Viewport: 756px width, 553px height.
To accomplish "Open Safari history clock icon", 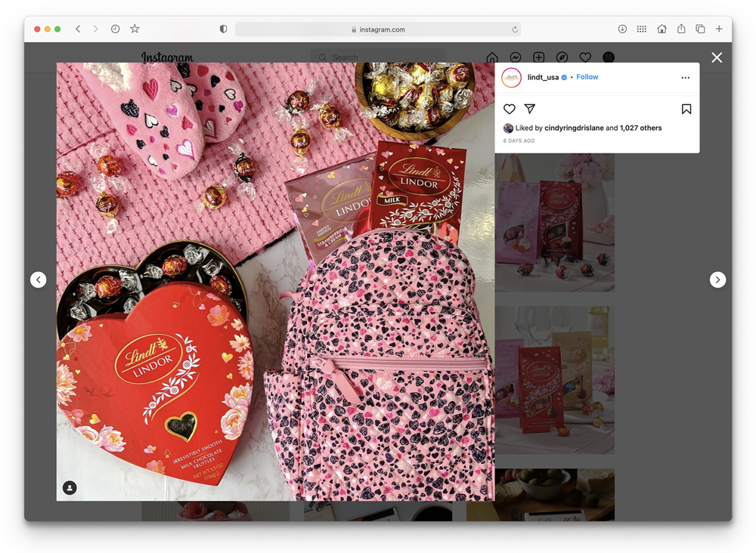I will [115, 29].
